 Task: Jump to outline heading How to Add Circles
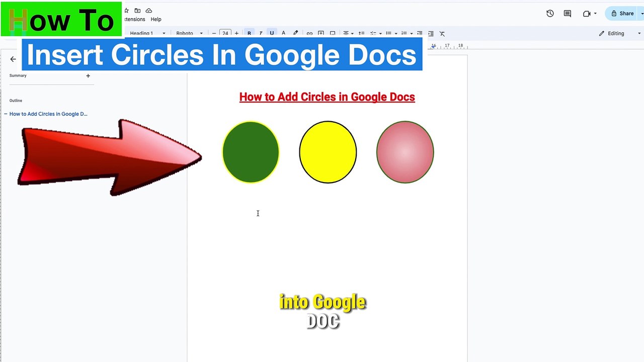48,114
